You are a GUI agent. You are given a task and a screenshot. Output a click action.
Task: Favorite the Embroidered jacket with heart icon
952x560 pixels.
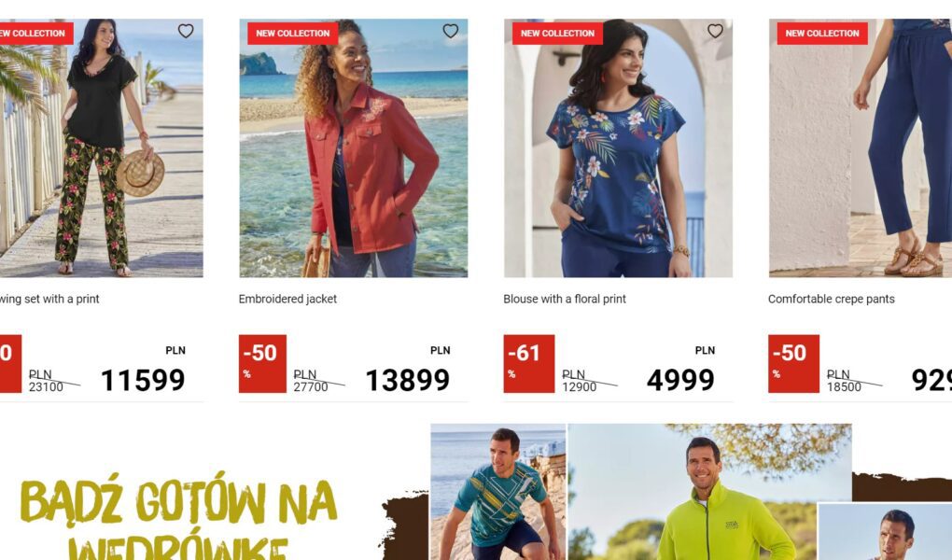(x=451, y=31)
